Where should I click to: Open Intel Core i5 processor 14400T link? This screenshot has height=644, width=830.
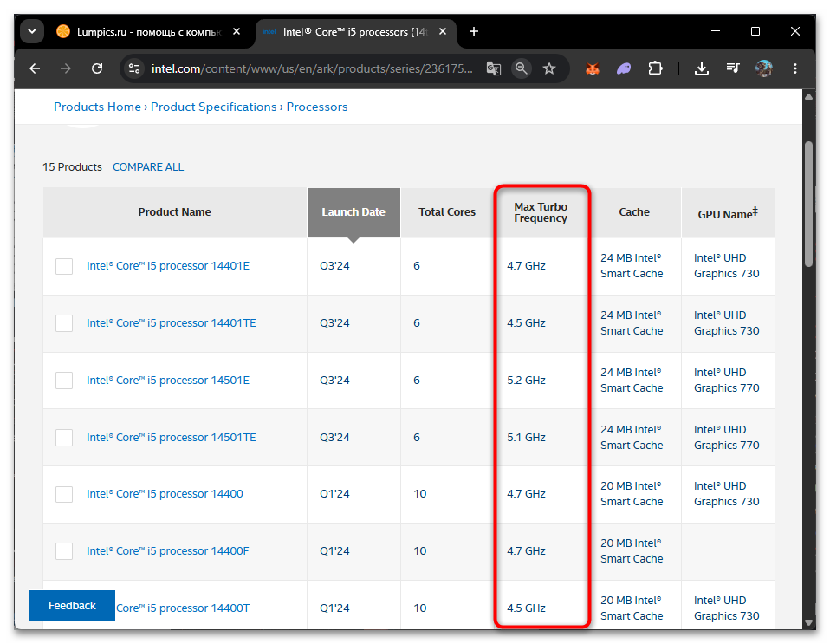point(183,608)
